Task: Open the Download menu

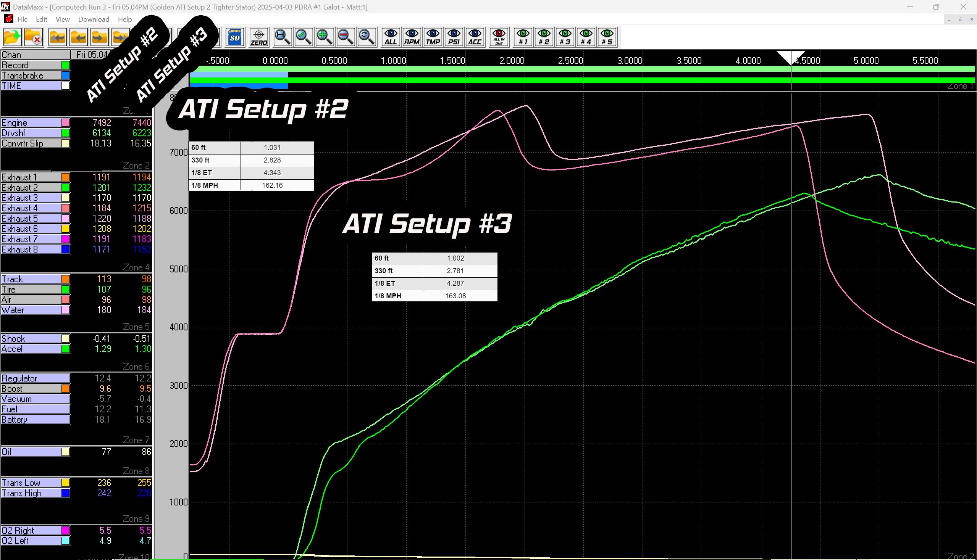Action: [94, 19]
